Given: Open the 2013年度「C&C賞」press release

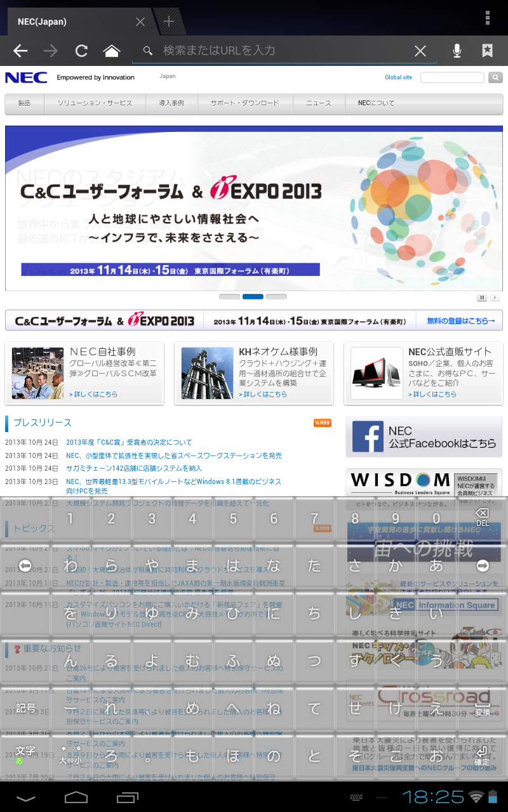Looking at the screenshot, I should click(x=129, y=442).
